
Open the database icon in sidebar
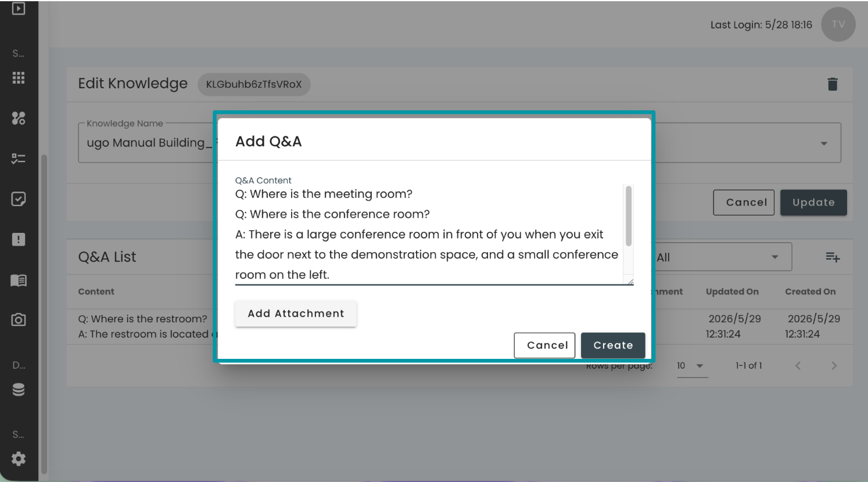pos(19,390)
